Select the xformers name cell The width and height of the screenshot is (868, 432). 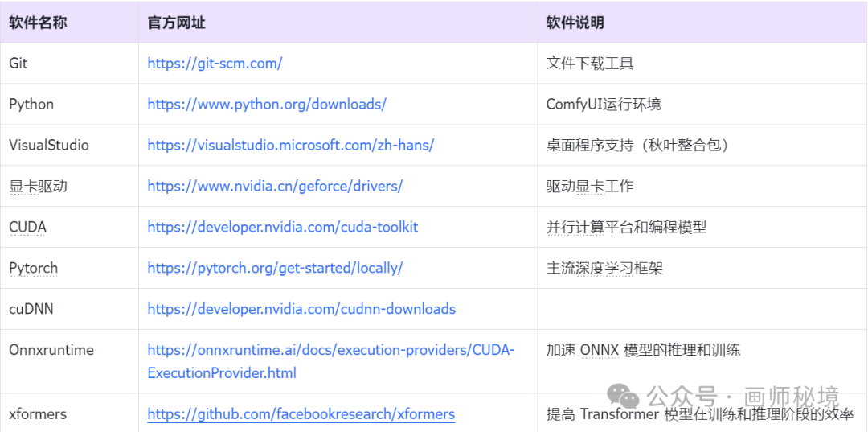point(69,413)
